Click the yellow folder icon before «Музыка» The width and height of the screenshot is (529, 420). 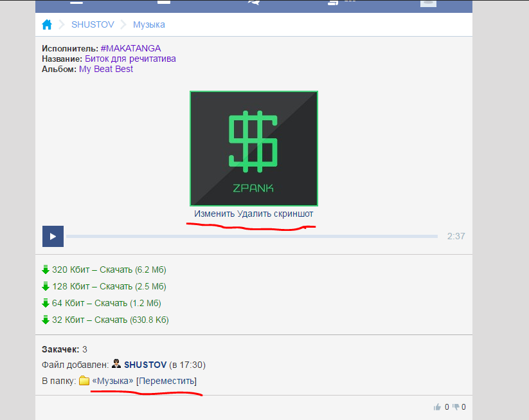pyautogui.click(x=84, y=381)
